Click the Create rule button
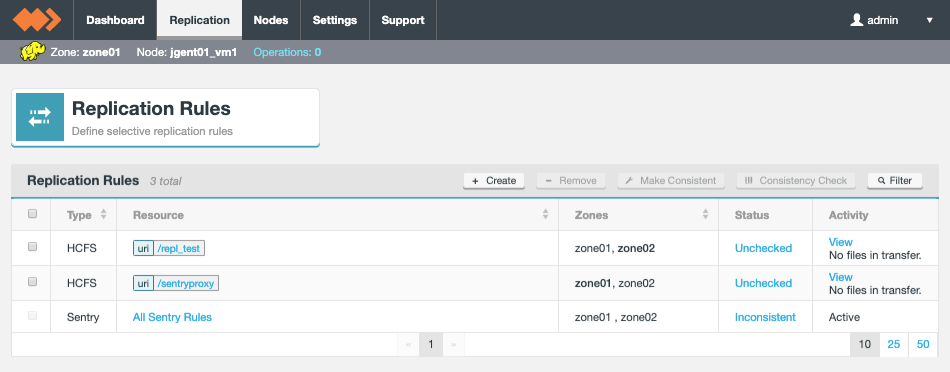This screenshot has width=950, height=372. click(x=494, y=181)
